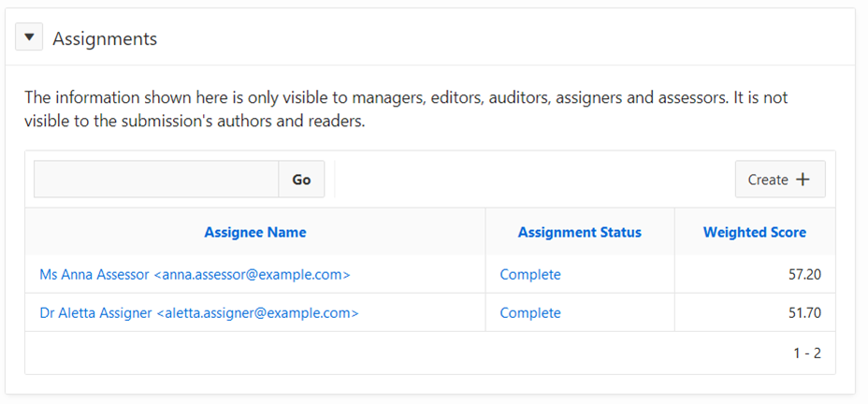Click the 1 - 2 pagination indicator

pos(806,353)
